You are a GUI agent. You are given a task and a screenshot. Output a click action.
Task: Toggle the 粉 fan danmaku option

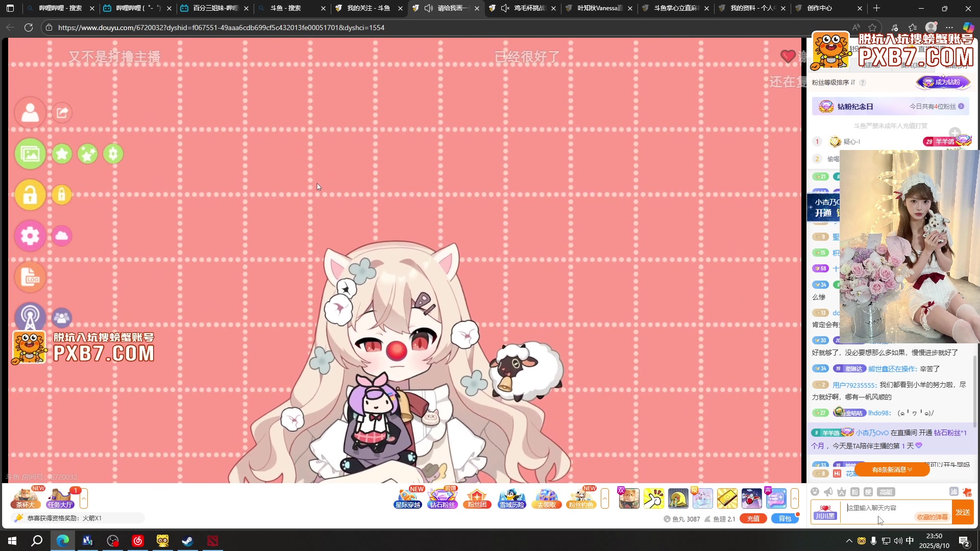(855, 492)
